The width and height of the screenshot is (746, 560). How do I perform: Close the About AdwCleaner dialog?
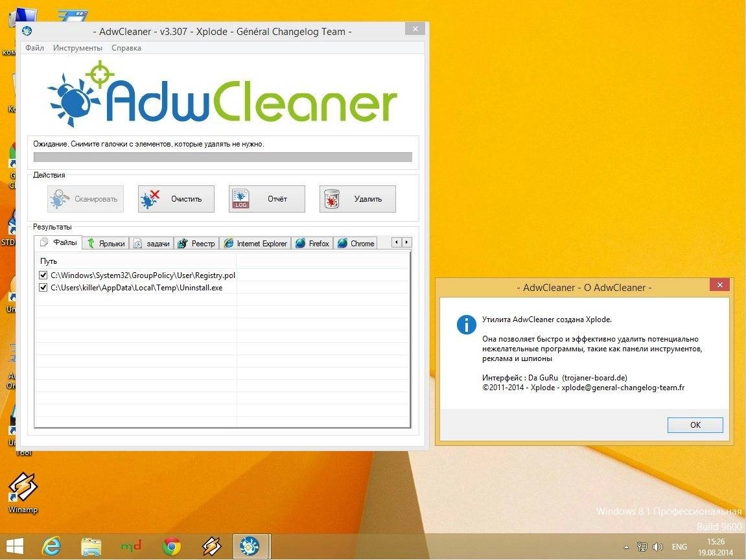tap(720, 285)
